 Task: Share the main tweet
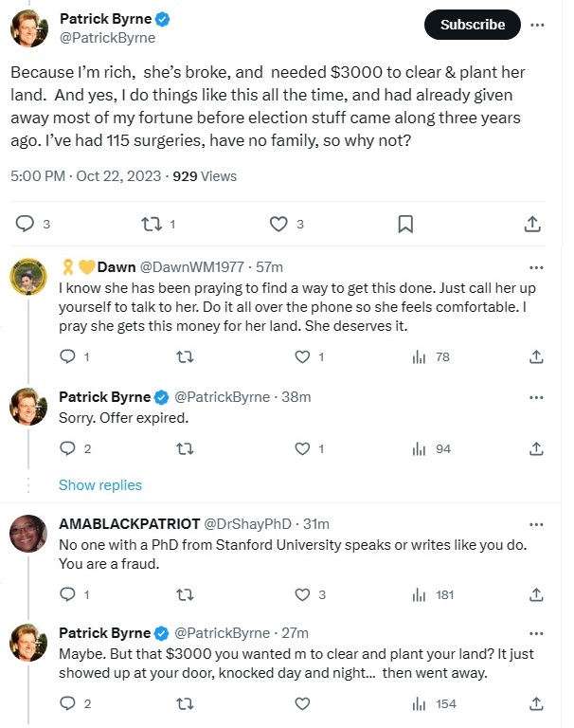tap(532, 224)
